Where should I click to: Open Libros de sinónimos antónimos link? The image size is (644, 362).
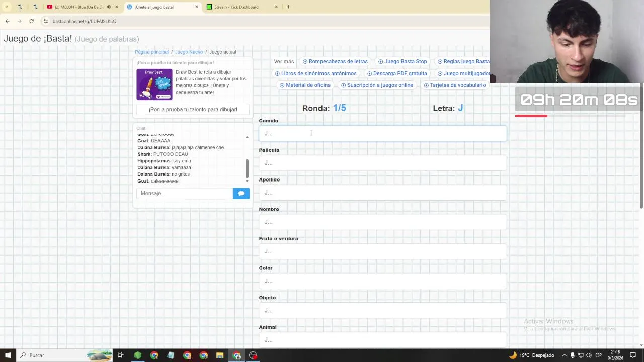(315, 73)
